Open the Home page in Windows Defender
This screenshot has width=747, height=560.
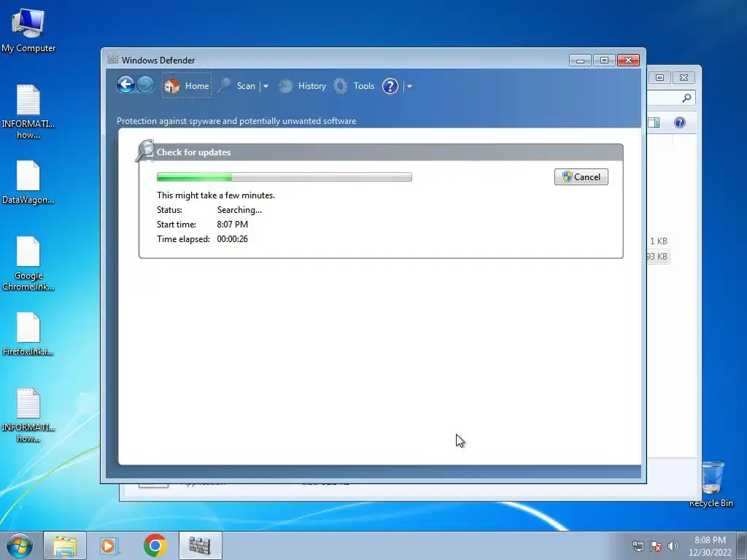point(186,86)
